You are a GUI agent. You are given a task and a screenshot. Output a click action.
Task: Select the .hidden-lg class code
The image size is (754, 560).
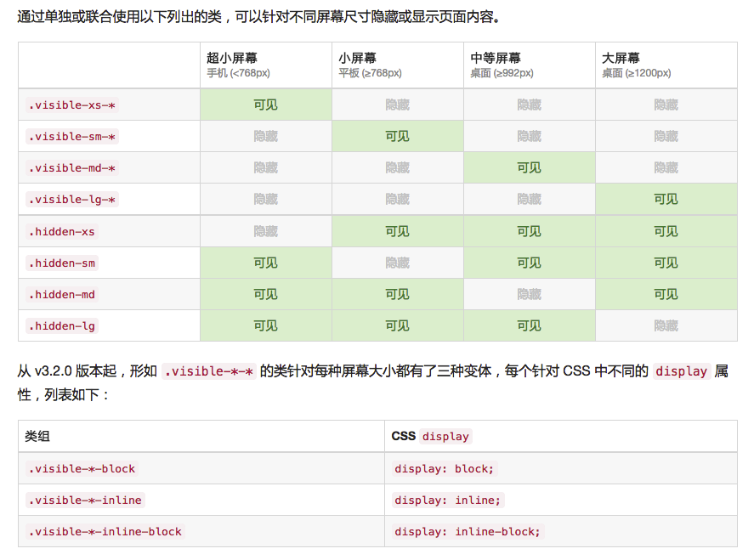pyautogui.click(x=62, y=326)
